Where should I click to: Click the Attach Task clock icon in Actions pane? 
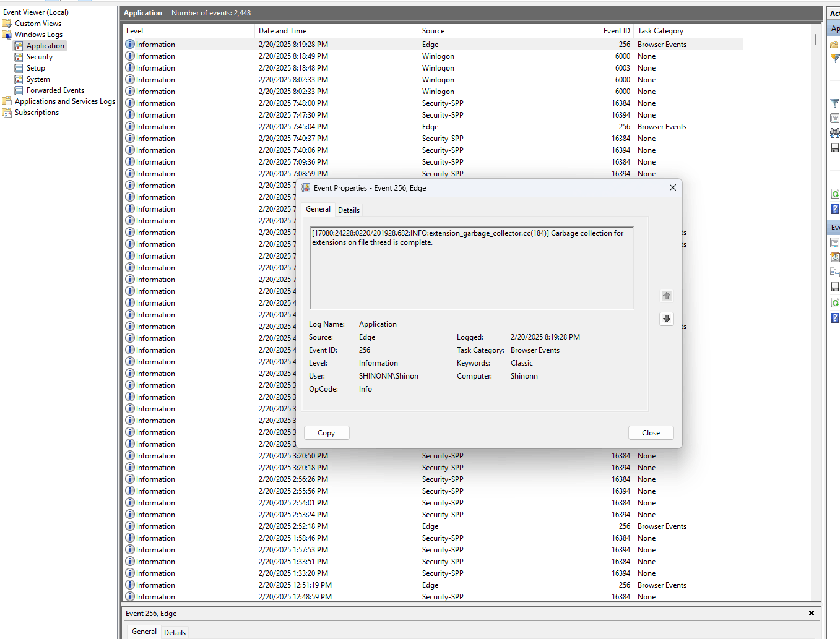[x=834, y=257]
